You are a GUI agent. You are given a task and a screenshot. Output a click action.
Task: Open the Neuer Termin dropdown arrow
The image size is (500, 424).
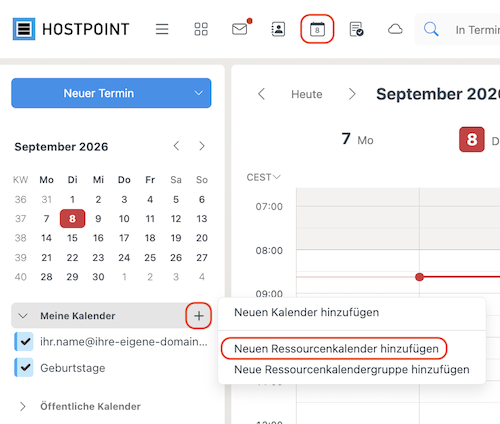pyautogui.click(x=199, y=93)
